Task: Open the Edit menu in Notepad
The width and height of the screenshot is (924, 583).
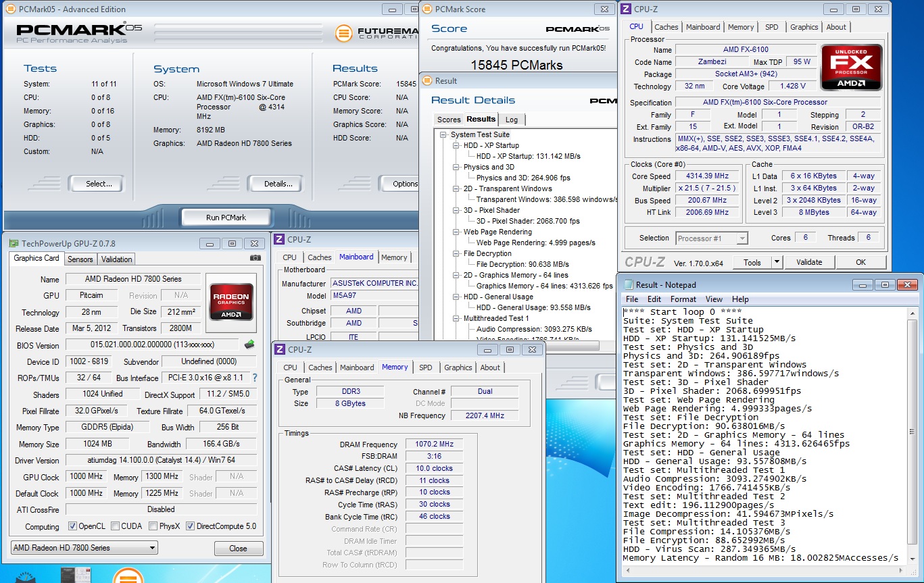Action: (654, 299)
